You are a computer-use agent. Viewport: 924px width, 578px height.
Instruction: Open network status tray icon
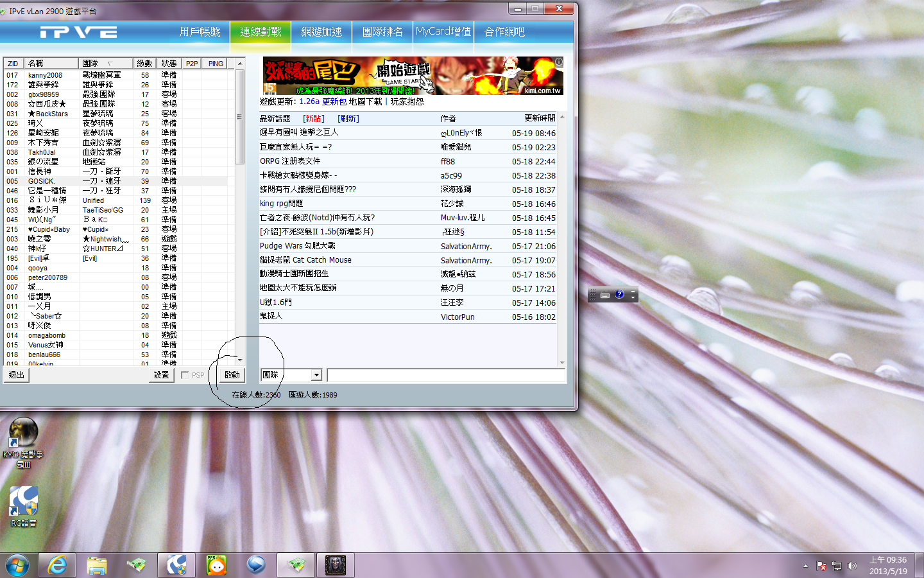837,566
